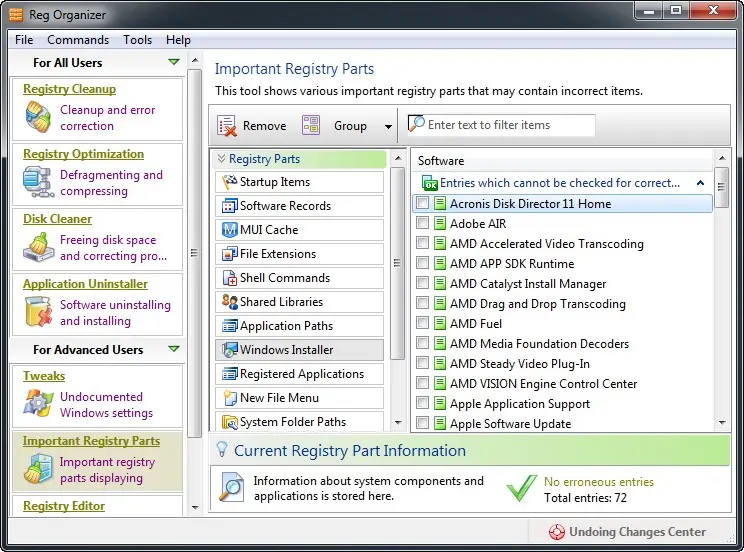This screenshot has height=552, width=744.
Task: Click the registry info magnifier document icon
Action: [x=232, y=487]
